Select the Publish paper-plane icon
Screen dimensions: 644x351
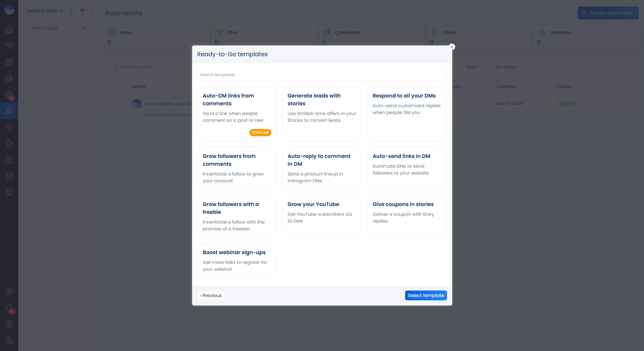[9, 45]
